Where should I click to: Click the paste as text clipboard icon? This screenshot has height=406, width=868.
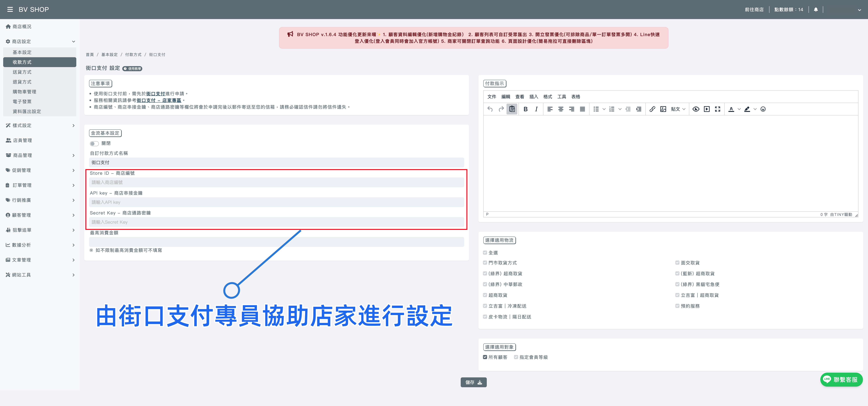512,109
